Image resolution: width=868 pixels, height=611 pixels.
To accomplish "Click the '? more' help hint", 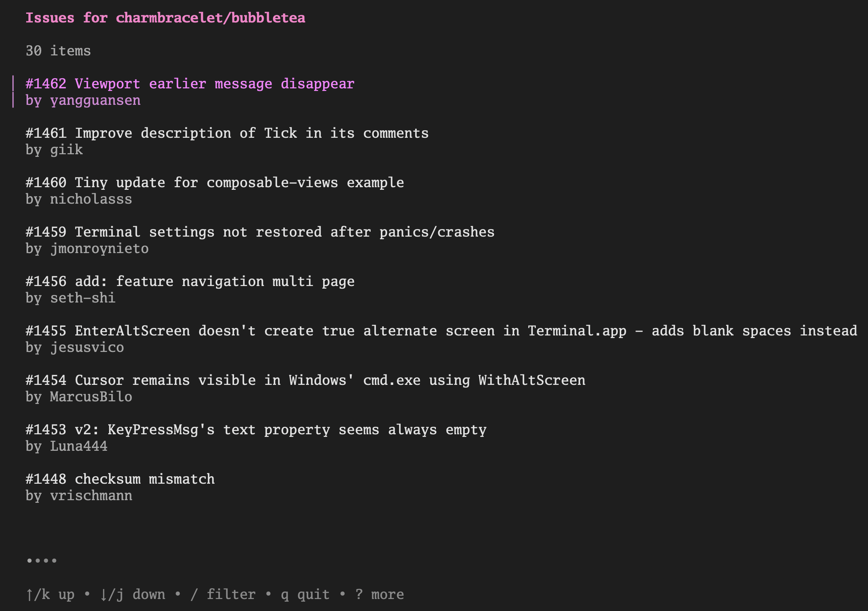I will 379,595.
